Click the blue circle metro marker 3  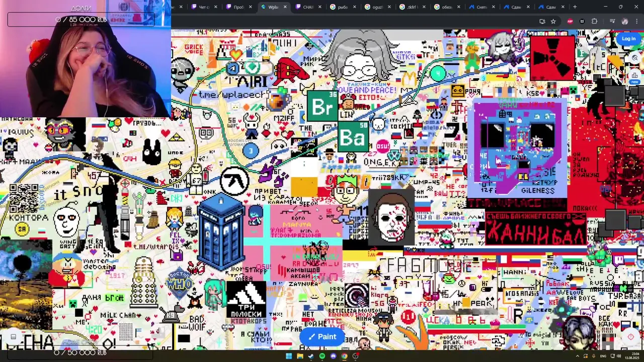tap(250, 150)
